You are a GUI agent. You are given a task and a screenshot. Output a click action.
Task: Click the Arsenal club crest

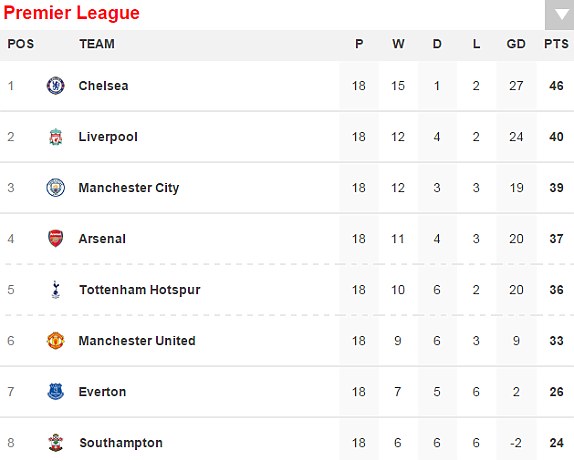(x=56, y=239)
